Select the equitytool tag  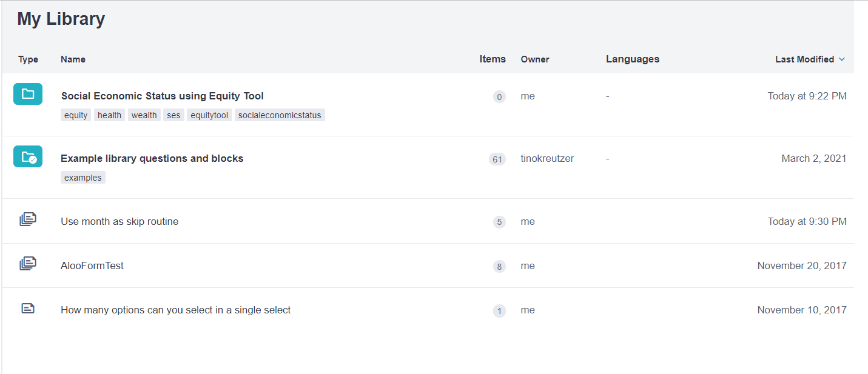pyautogui.click(x=209, y=115)
